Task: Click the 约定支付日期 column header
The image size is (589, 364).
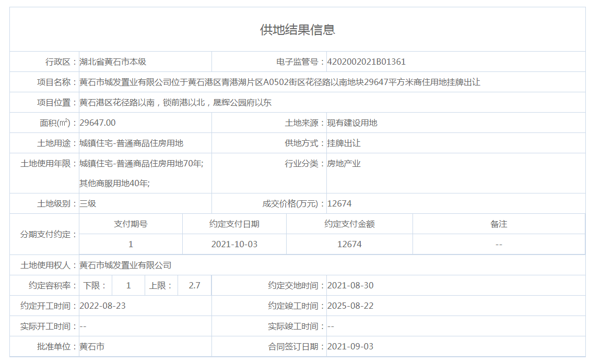Action: 234,224
